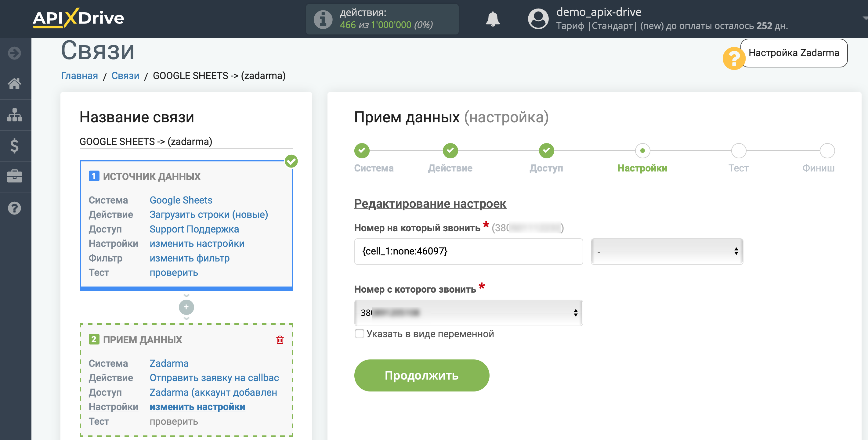Screen dimensions: 868x440
Task: Open the info icon next to actions counter
Action: click(323, 19)
